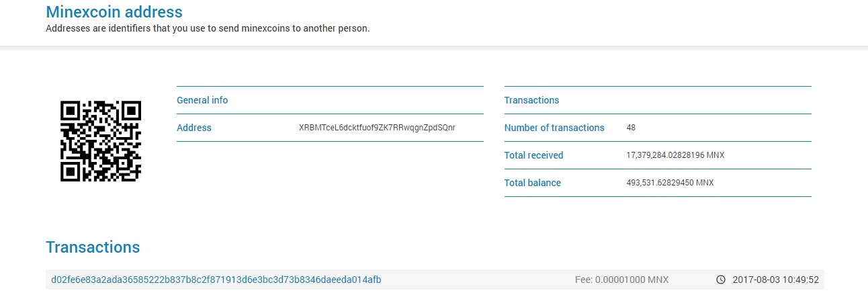Image resolution: width=868 pixels, height=293 pixels.
Task: Select the 493,531.62829450 MNX balance amount
Action: (671, 183)
